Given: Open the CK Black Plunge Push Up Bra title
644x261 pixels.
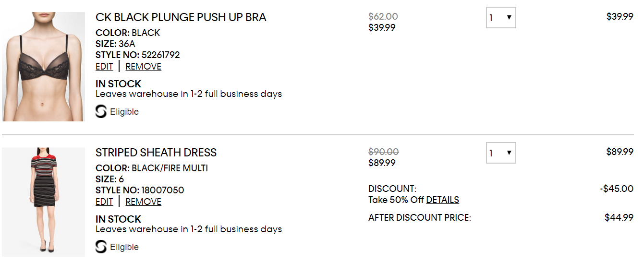Looking at the screenshot, I should [181, 17].
